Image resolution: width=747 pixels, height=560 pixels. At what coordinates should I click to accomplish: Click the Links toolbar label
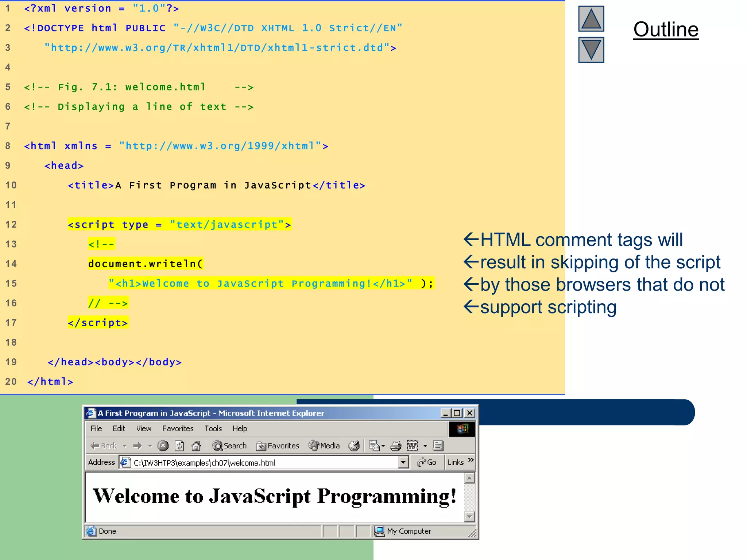coord(456,462)
